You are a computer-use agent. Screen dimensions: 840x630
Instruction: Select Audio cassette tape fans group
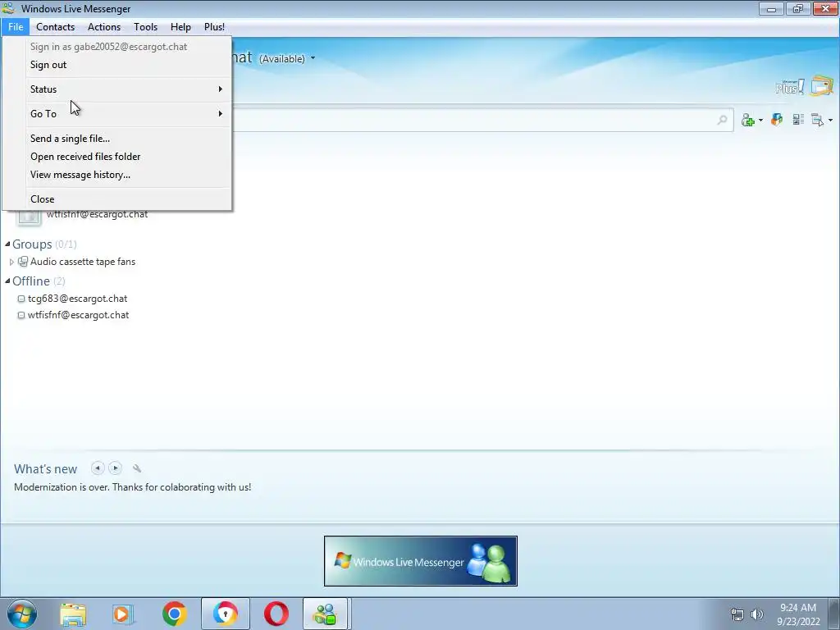(83, 262)
